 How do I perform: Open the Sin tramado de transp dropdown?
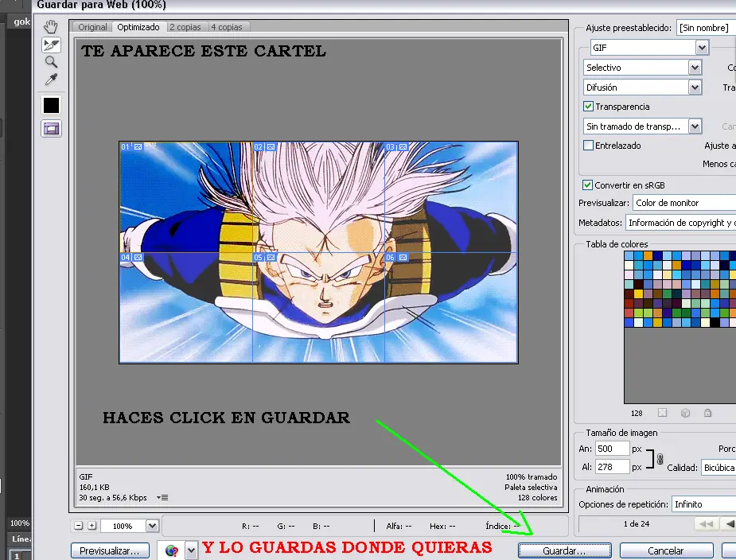[x=643, y=126]
